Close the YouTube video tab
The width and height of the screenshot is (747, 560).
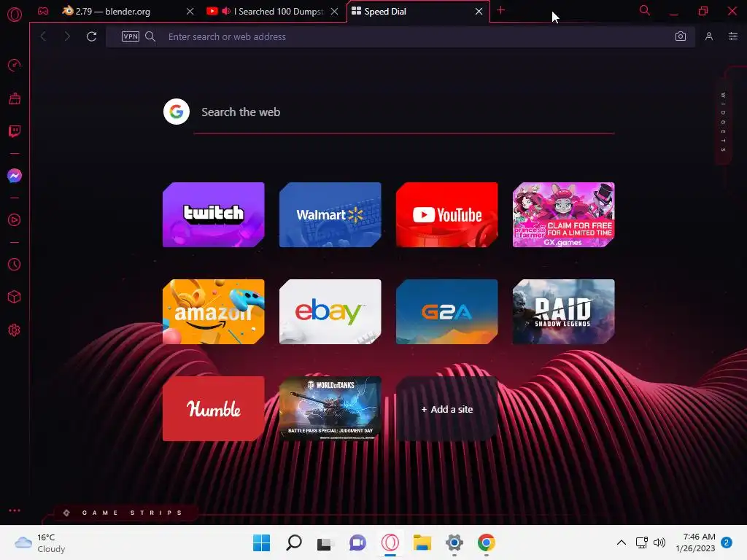(x=334, y=12)
